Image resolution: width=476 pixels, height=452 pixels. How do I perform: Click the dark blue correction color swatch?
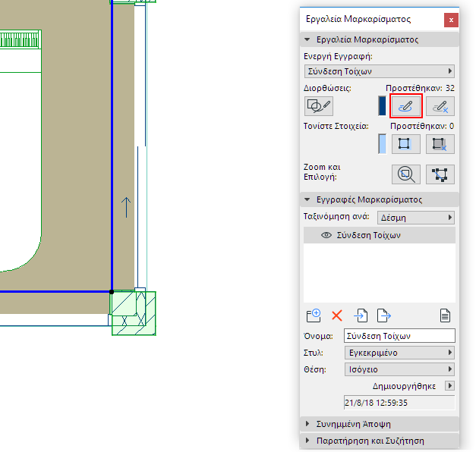point(382,106)
